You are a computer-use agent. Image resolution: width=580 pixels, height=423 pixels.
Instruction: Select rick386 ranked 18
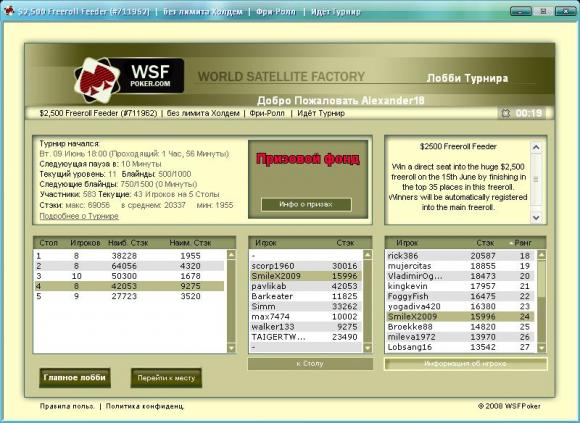pos(461,256)
